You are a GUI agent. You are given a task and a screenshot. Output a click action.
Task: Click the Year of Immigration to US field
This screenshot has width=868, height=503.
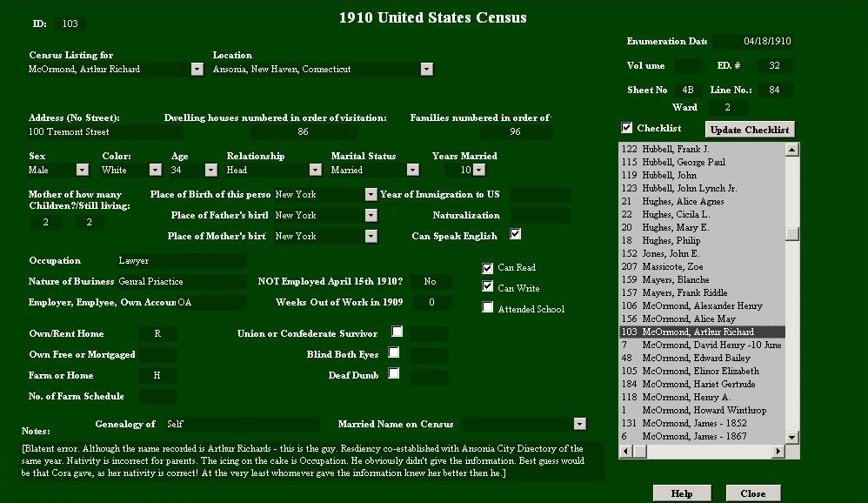(540, 194)
